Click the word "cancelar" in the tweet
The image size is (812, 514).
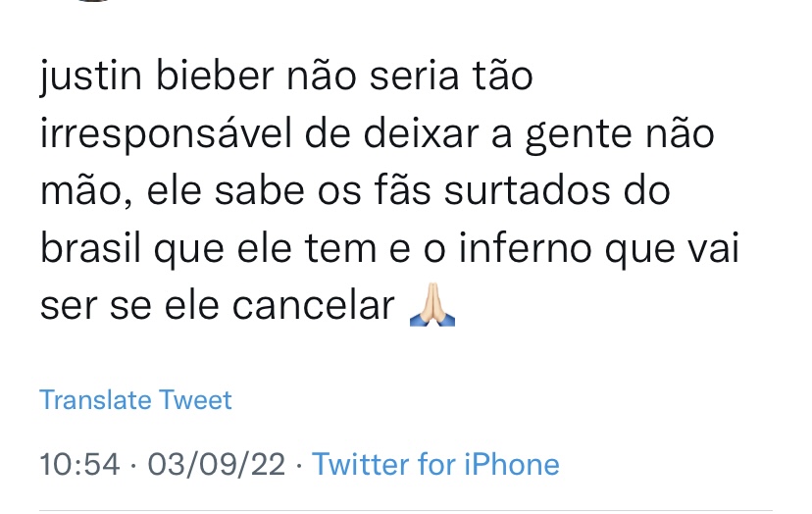click(314, 306)
